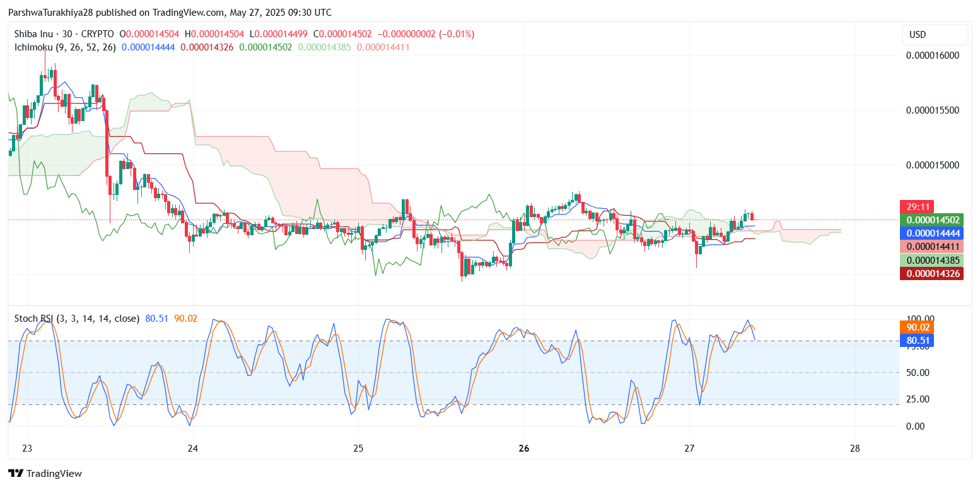Select blue 80.51 Stoch RSI tag
This screenshot has width=980, height=487.
pyautogui.click(x=918, y=341)
